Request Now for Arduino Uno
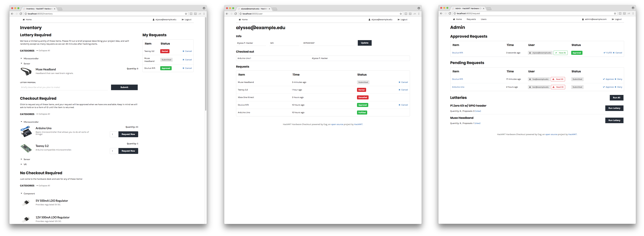This screenshot has height=236, width=644. (128, 134)
